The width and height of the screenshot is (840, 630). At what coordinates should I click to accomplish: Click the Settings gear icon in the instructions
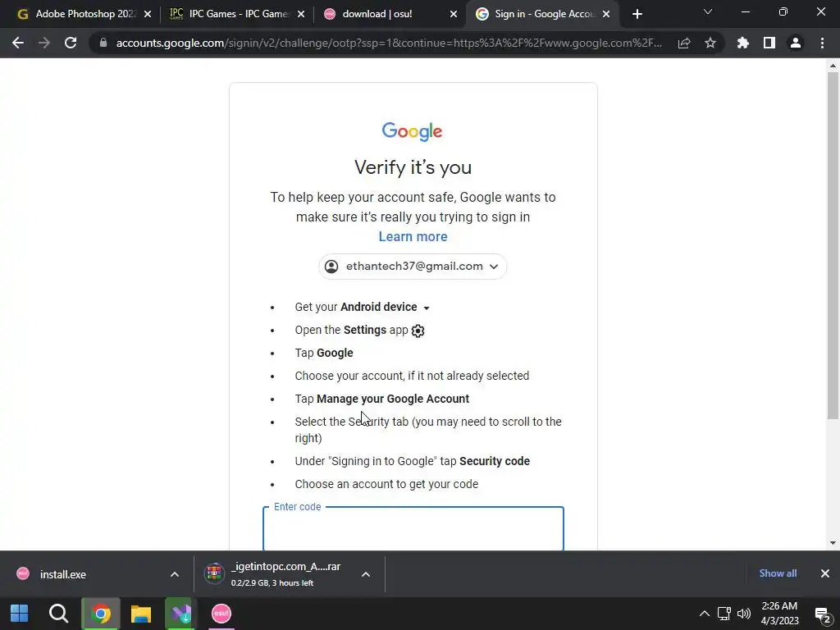(418, 331)
